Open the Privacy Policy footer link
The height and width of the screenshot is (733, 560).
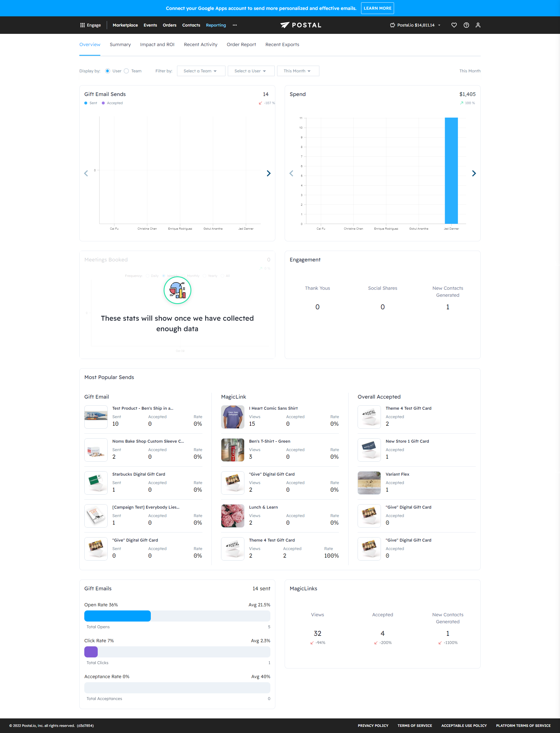click(373, 725)
